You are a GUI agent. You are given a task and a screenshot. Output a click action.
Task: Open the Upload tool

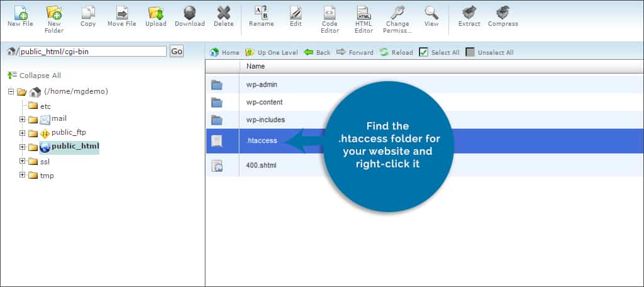click(156, 16)
